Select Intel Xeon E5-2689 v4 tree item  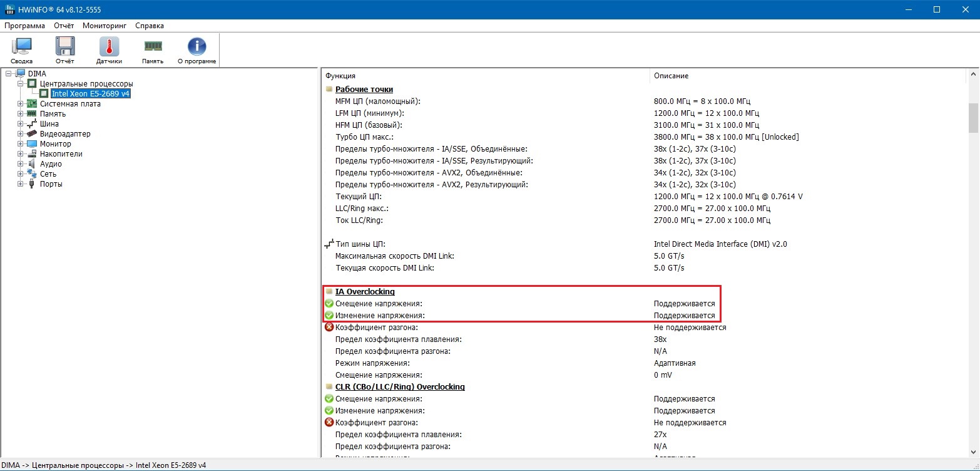pos(91,94)
